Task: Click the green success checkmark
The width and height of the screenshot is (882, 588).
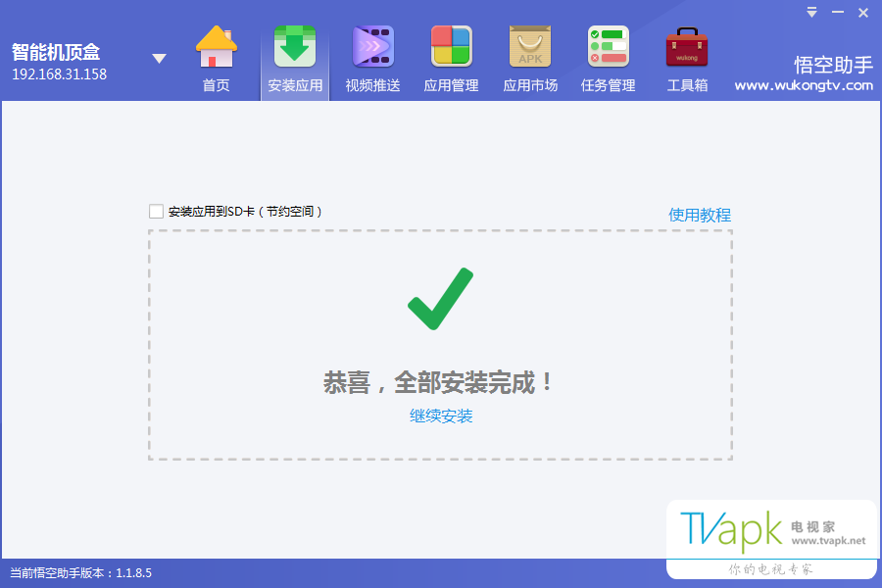Action: point(440,299)
